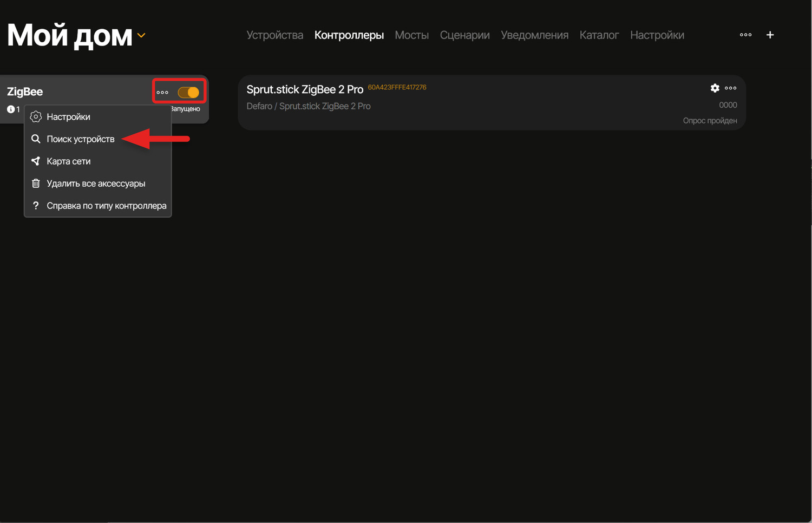Click the plus icon to add item
The image size is (812, 523).
click(x=770, y=35)
